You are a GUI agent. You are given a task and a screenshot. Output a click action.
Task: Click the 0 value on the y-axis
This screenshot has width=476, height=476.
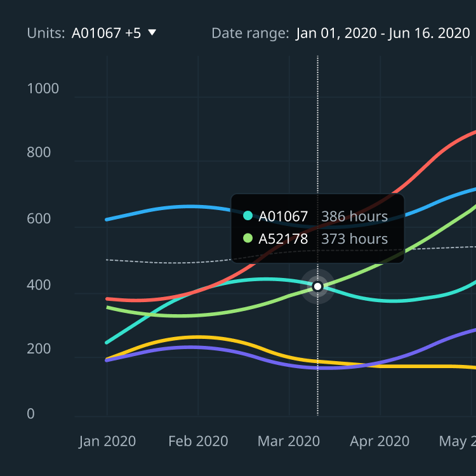[31, 414]
